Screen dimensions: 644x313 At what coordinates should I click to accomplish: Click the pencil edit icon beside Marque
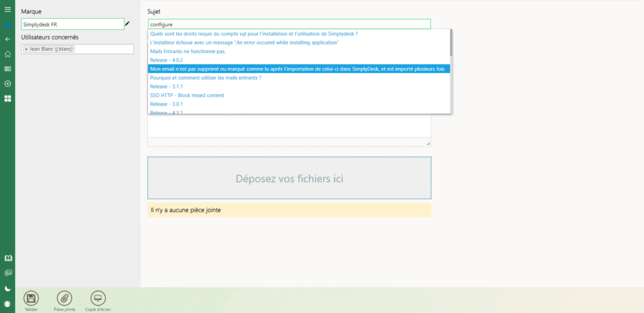click(128, 24)
